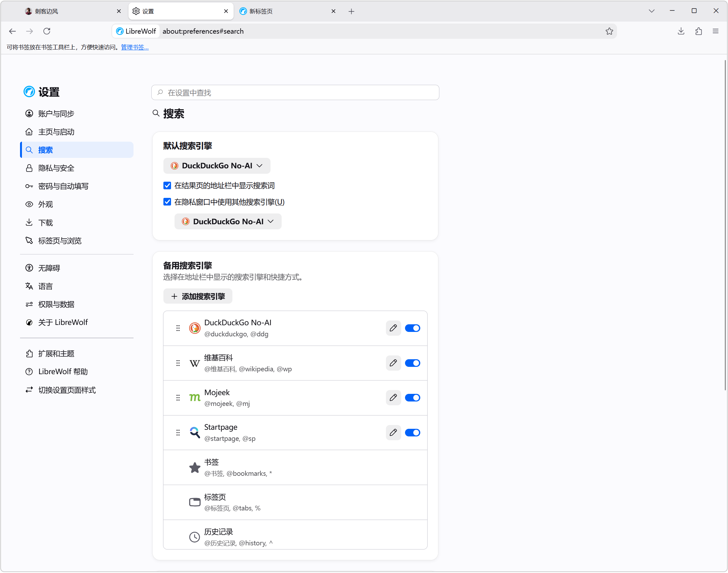Disable the DuckDuckGo No-AI engine toggle
This screenshot has height=573, width=728.
click(x=412, y=328)
